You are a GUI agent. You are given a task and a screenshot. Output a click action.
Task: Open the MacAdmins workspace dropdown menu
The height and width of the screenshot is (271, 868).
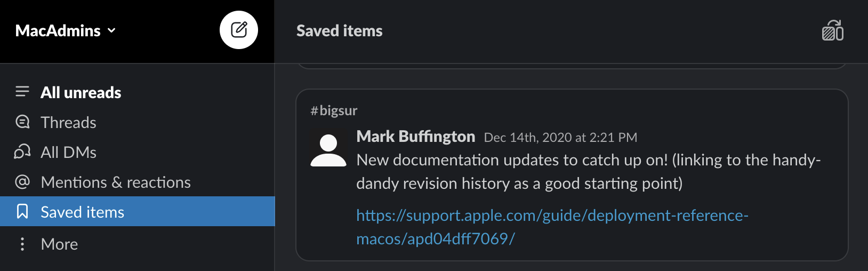pyautogui.click(x=66, y=31)
